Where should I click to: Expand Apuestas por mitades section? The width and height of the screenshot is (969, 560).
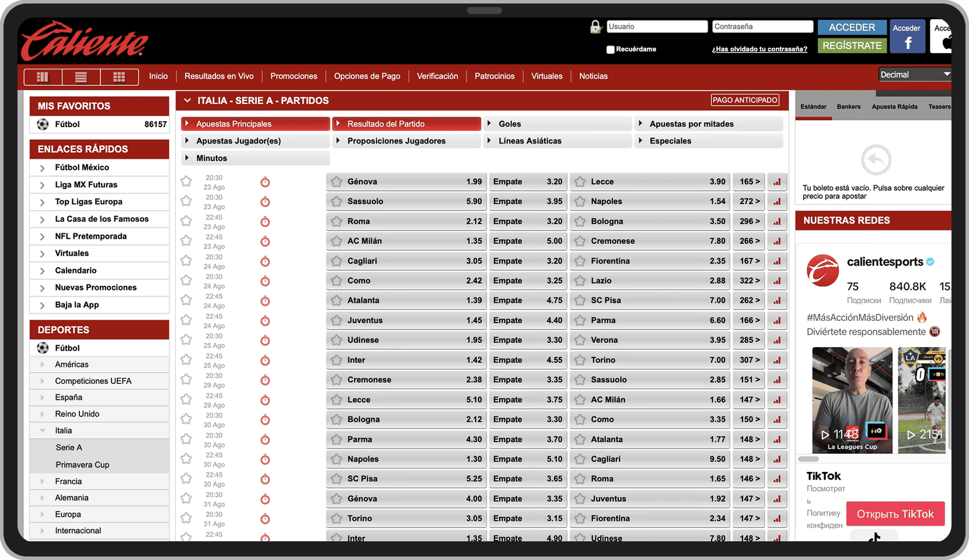[x=709, y=124]
